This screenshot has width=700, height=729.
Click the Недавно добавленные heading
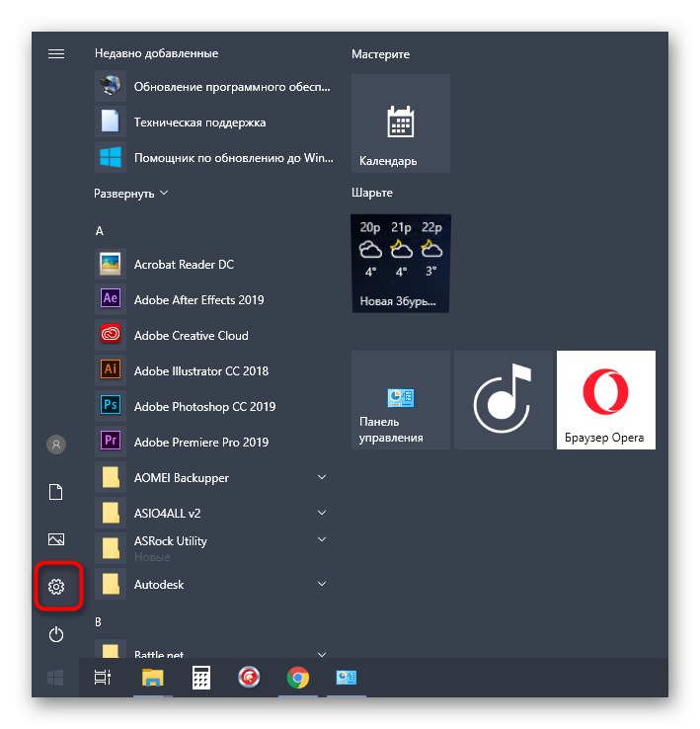pyautogui.click(x=157, y=53)
